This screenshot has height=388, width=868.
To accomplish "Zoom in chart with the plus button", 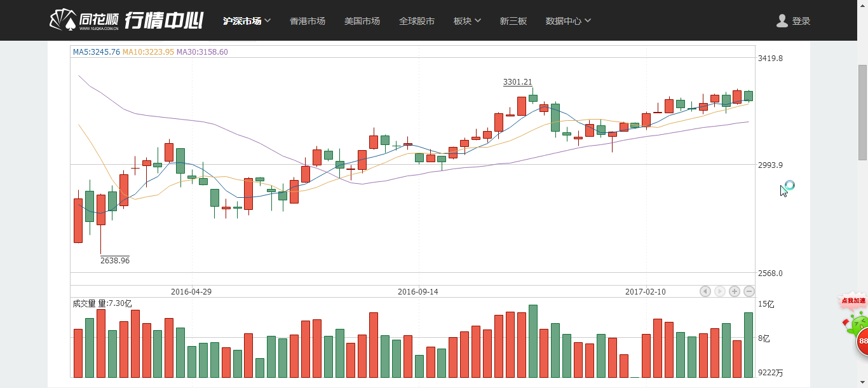I will coord(735,291).
